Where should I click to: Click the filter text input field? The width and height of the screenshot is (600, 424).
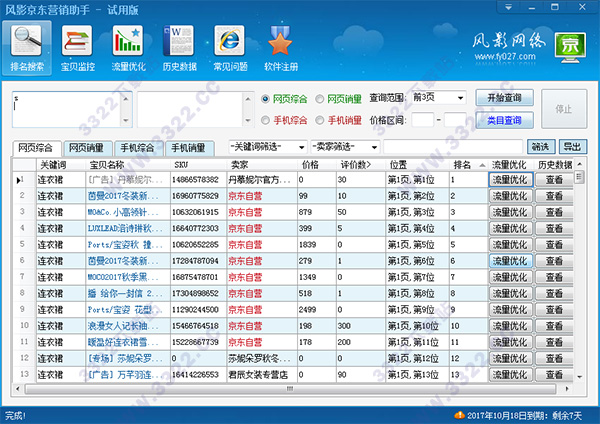[x=453, y=147]
